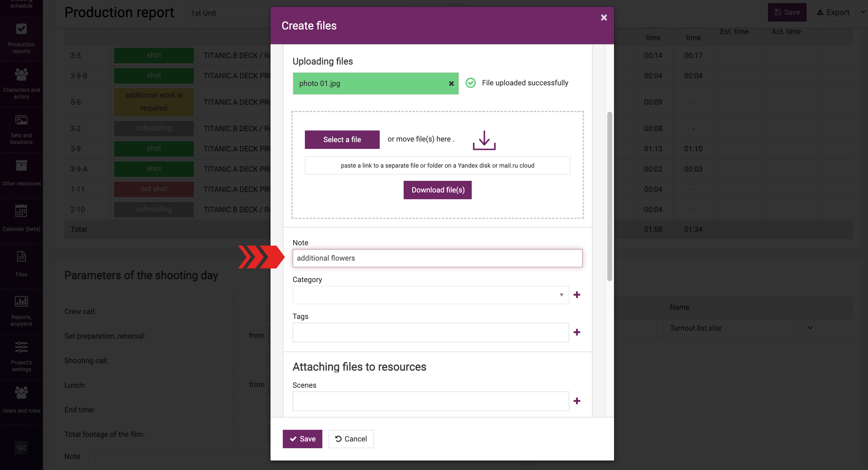This screenshot has height=470, width=868.
Task: Open Reports, analytics in sidebar
Action: tap(21, 311)
